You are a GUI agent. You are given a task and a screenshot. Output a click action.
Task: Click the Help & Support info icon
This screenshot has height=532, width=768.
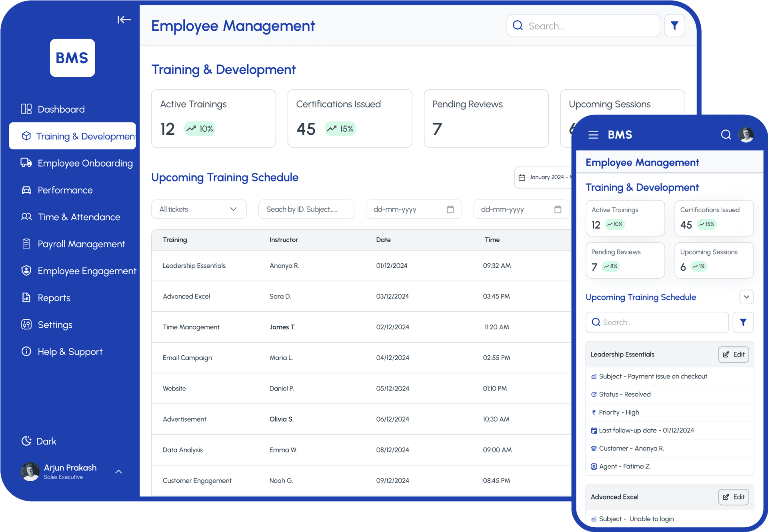[x=26, y=351]
